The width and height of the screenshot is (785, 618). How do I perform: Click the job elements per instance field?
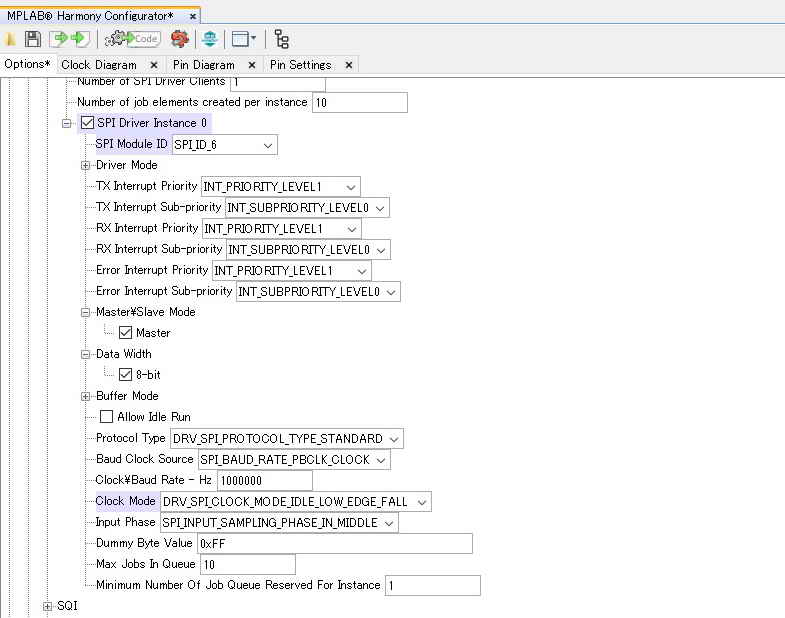coord(359,103)
